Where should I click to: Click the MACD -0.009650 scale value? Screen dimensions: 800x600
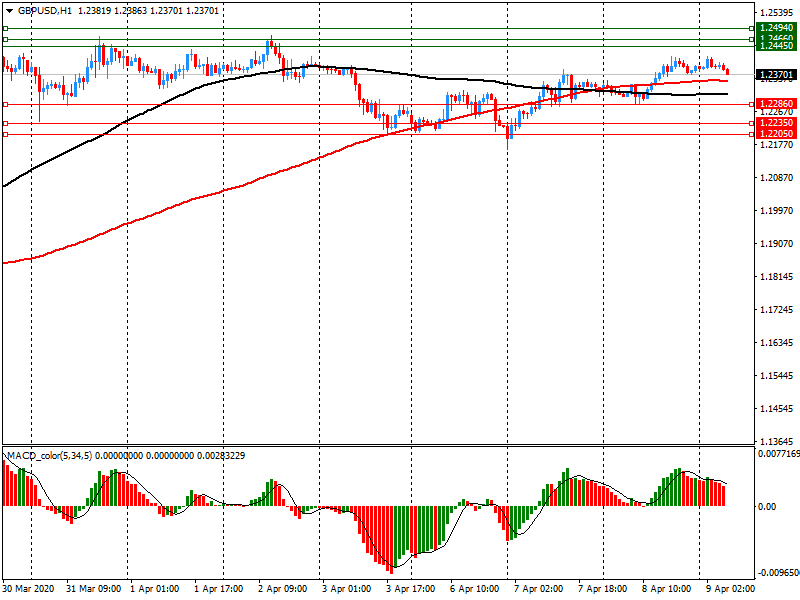coord(776,574)
